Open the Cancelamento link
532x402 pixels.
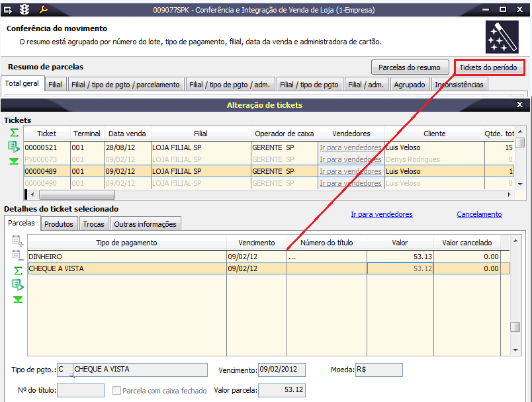tap(479, 214)
